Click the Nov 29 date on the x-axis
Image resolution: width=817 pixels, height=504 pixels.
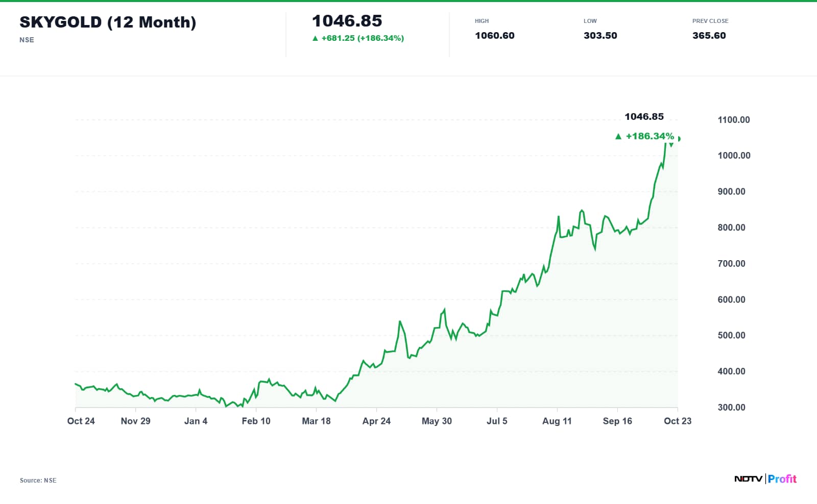[x=135, y=421]
